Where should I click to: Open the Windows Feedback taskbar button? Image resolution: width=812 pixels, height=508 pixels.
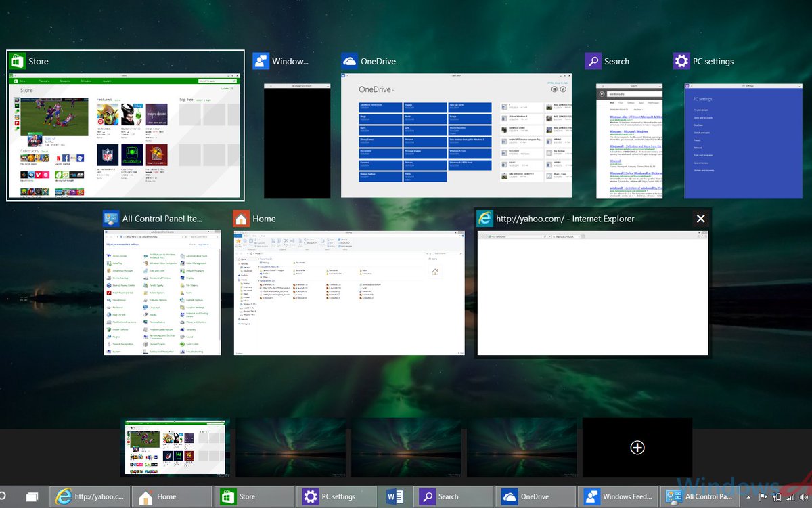(618, 496)
